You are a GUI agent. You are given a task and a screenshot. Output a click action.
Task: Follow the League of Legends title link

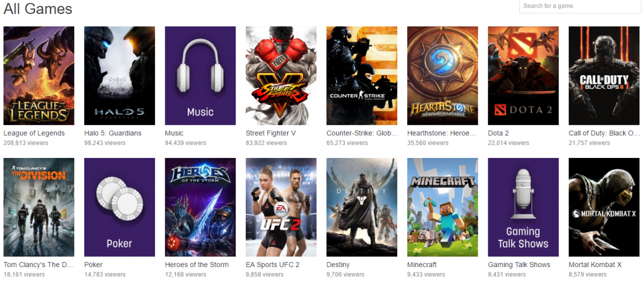[34, 133]
